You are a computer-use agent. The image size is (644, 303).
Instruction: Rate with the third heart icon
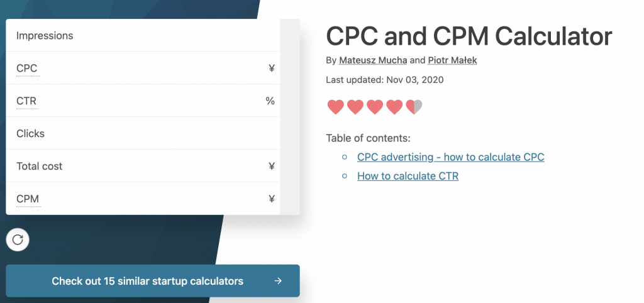[x=375, y=107]
